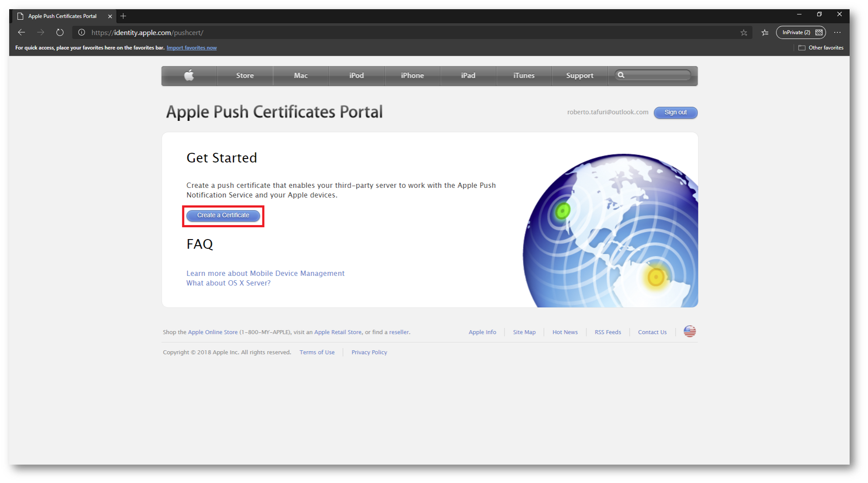Open the Apple Online Store link
This screenshot has height=483, width=868.
point(213,332)
